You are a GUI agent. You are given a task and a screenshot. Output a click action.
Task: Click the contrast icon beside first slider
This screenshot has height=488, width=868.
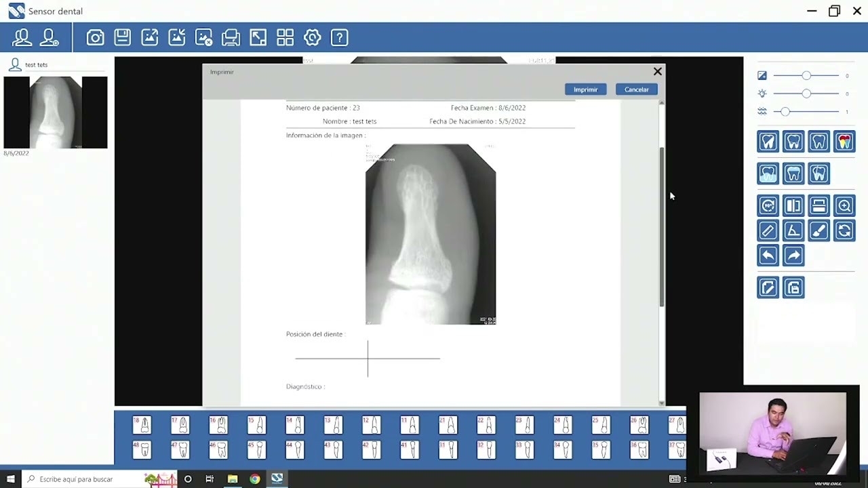coord(762,76)
